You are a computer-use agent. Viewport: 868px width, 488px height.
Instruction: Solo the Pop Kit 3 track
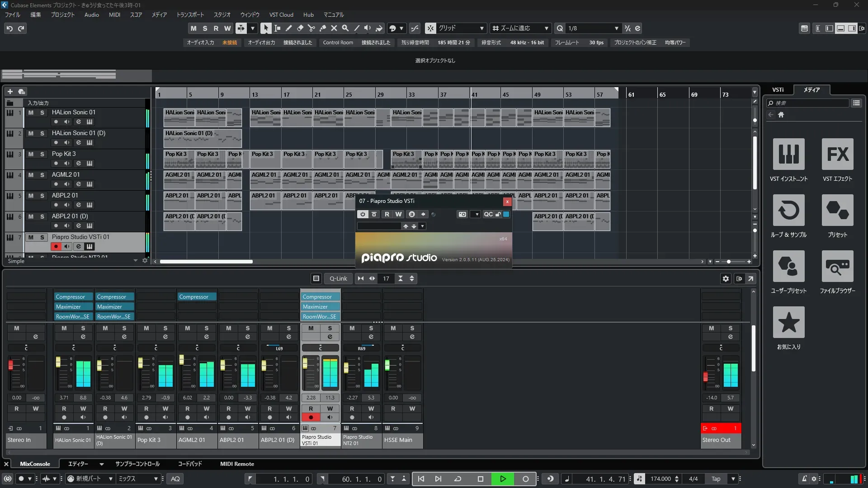click(42, 154)
